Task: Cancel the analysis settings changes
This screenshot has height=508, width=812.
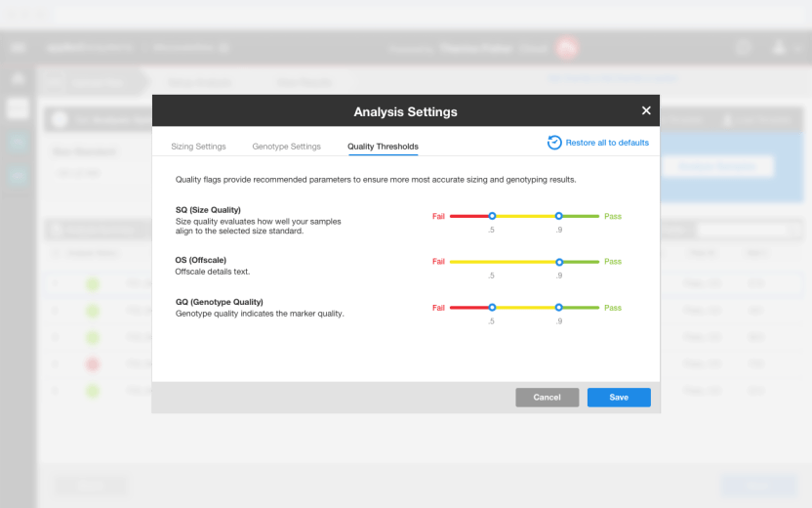Action: tap(547, 398)
